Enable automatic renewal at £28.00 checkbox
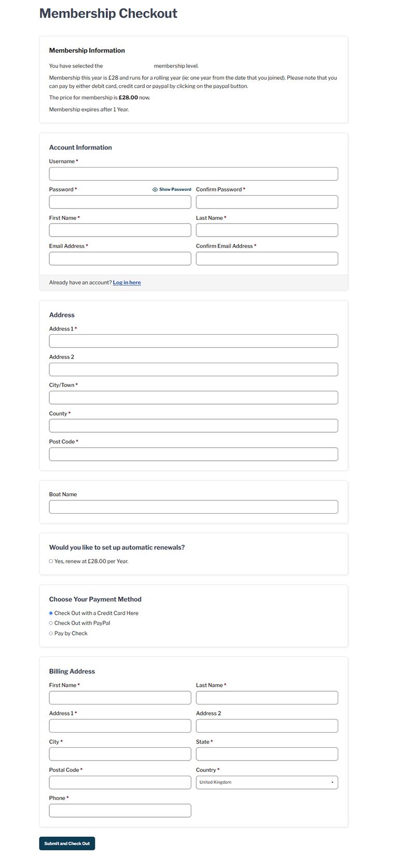Screen dimensions: 415x868 (x=51, y=561)
